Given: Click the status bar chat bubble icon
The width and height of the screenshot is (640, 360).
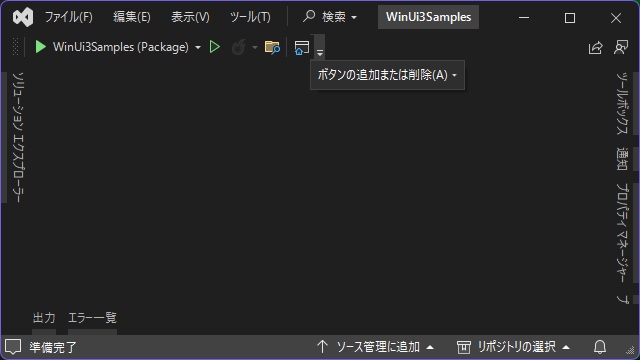Looking at the screenshot, I should (x=13, y=347).
